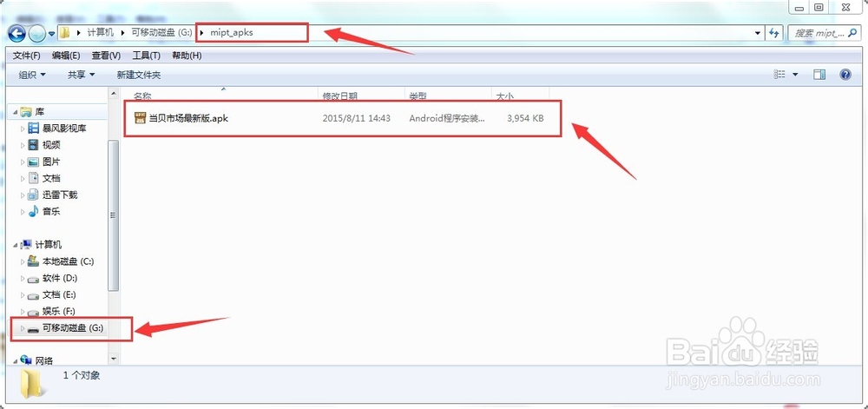Open the 文件(F) menu
Image resolution: width=868 pixels, height=409 pixels.
(x=27, y=56)
